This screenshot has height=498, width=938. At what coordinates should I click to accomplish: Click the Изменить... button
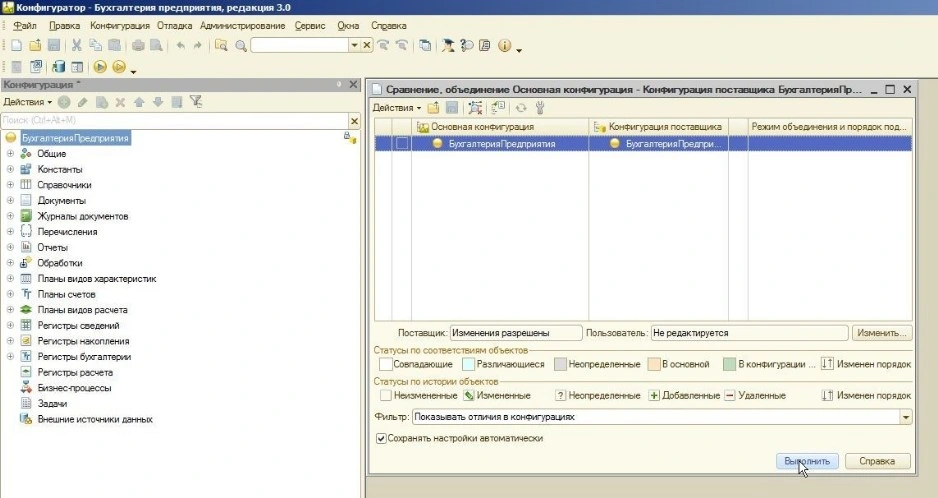point(881,333)
